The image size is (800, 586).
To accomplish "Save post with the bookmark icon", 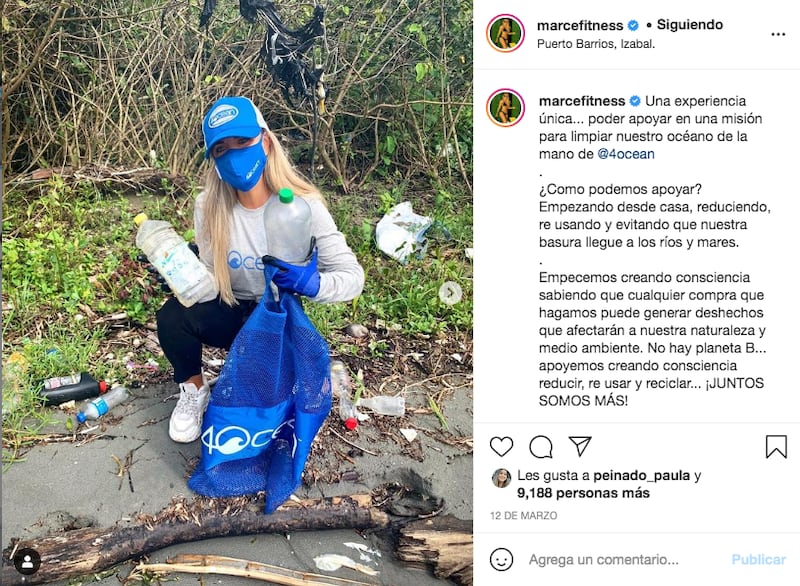I will click(776, 446).
